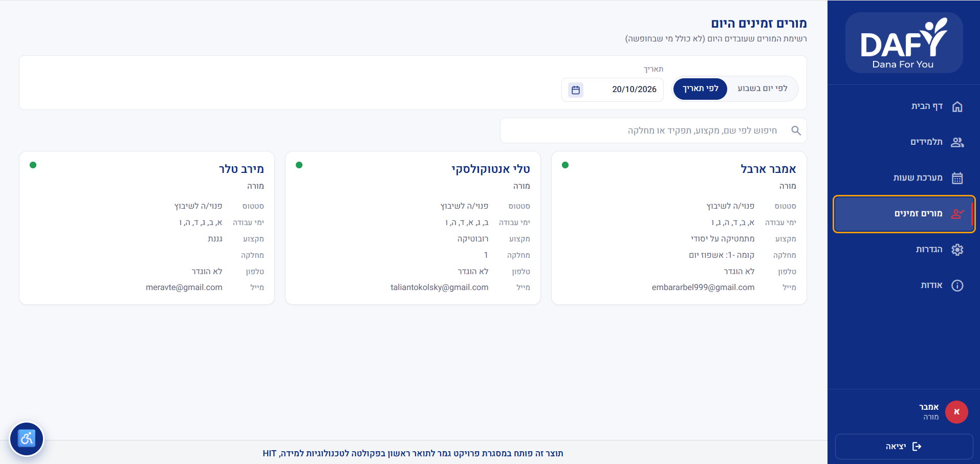Click department value קומה -1: אשפוז יום
The height and width of the screenshot is (464, 980).
[722, 255]
